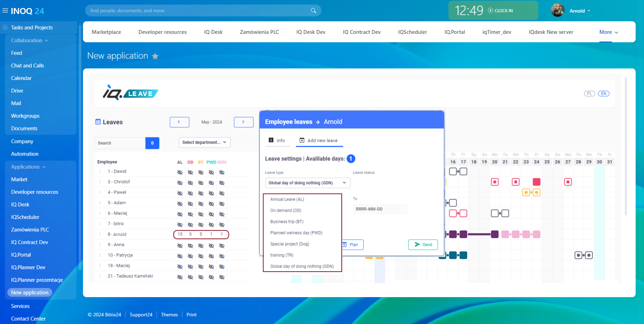
Task: Open Arnold's user menu arrow
Action: tap(589, 11)
